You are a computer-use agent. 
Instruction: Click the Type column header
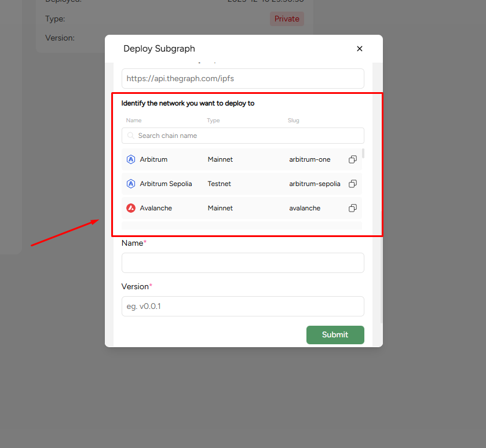tap(213, 121)
